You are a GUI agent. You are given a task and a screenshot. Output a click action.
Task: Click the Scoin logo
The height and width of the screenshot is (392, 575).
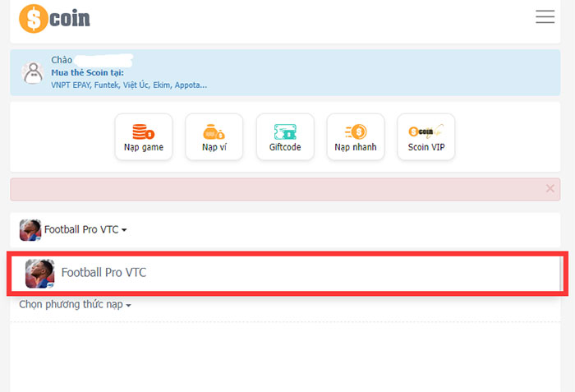coord(54,18)
